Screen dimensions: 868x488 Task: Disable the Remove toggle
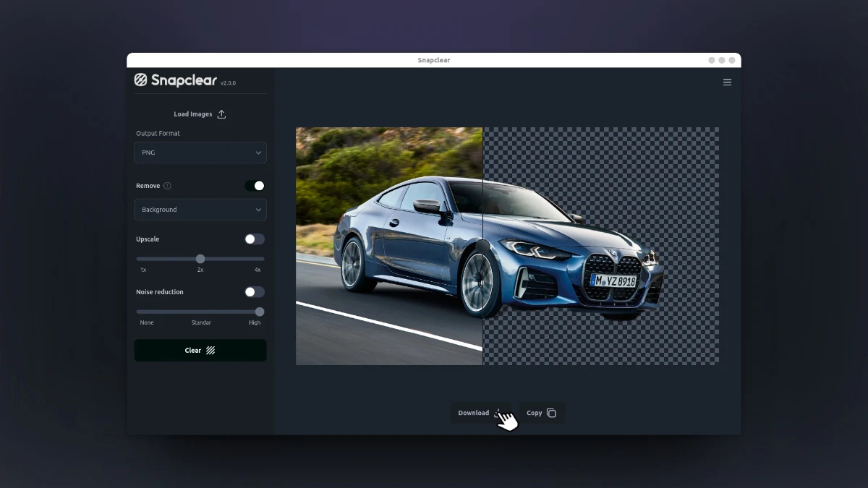(255, 186)
